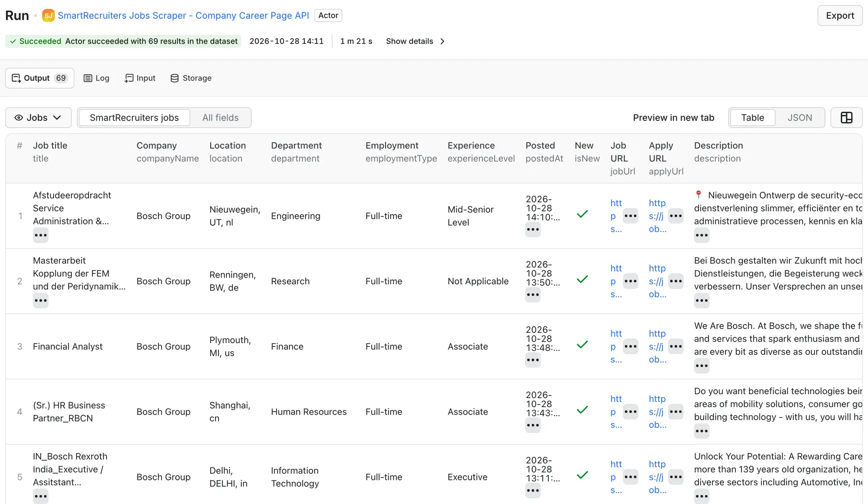This screenshot has width=868, height=504.
Task: Click the 'Executive' experience level cell
Action: pyautogui.click(x=467, y=477)
